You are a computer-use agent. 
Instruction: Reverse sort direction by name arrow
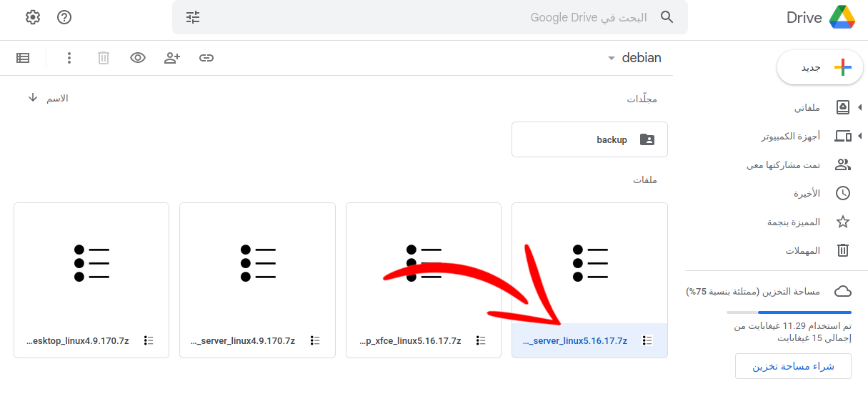[x=33, y=97]
